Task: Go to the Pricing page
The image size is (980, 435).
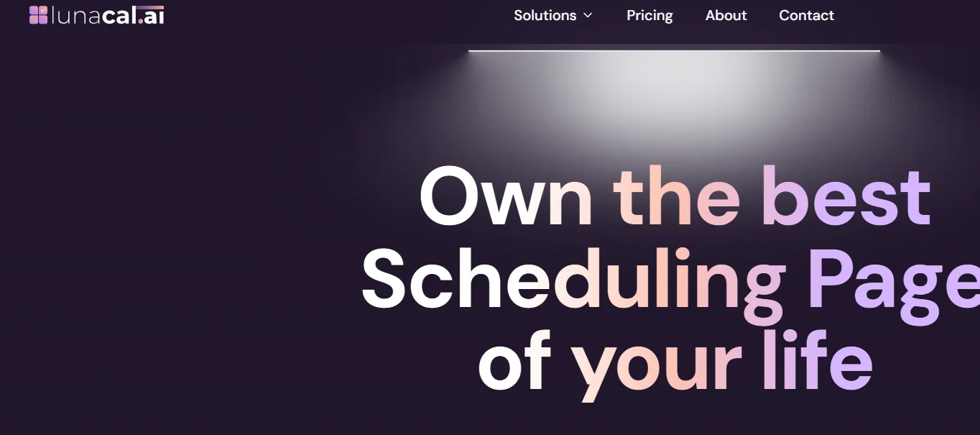Action: (x=650, y=15)
